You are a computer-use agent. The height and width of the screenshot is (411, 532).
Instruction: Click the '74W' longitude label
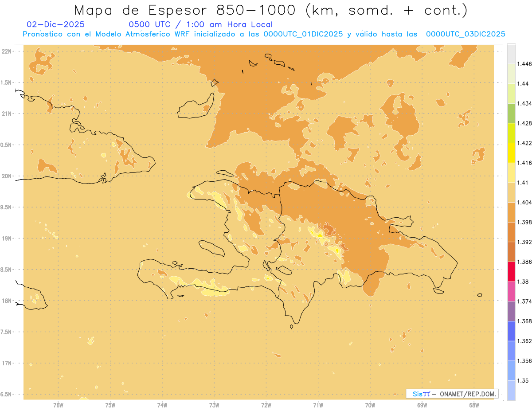click(x=162, y=405)
